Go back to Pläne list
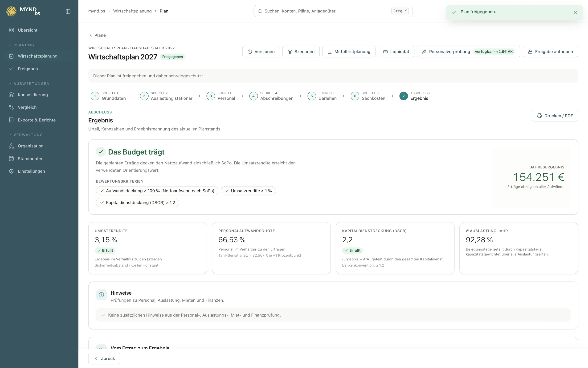 [98, 35]
